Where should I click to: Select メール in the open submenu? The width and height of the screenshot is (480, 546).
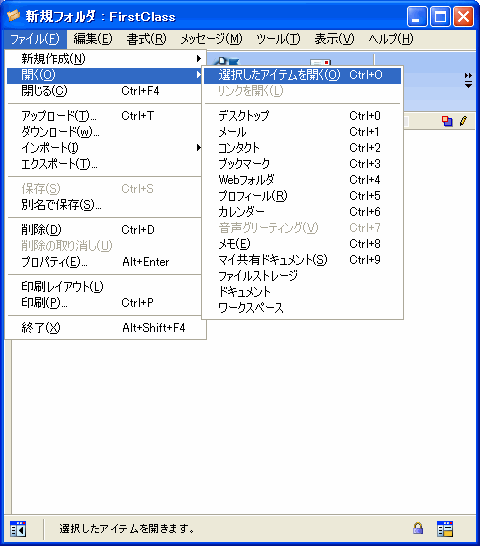pyautogui.click(x=302, y=132)
